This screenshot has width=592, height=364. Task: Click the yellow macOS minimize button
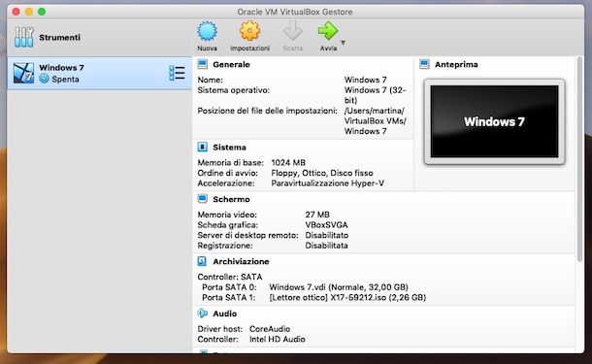click(29, 12)
